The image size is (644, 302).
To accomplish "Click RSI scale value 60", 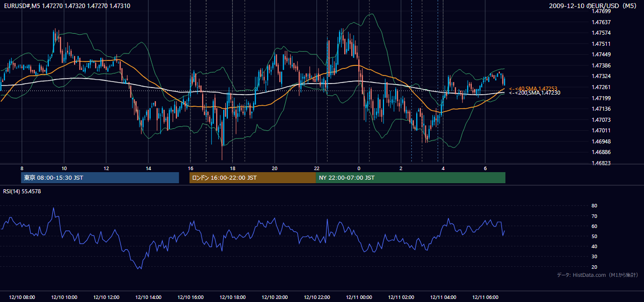I will [594, 226].
